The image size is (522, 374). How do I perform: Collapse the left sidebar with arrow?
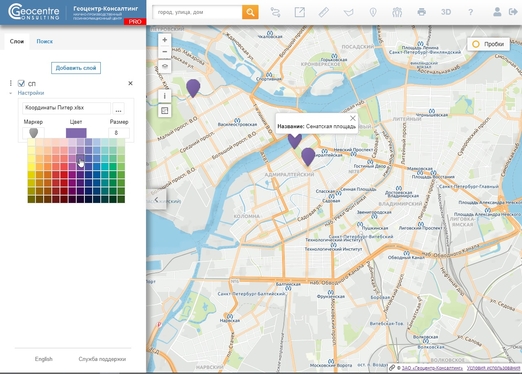pyautogui.click(x=156, y=200)
